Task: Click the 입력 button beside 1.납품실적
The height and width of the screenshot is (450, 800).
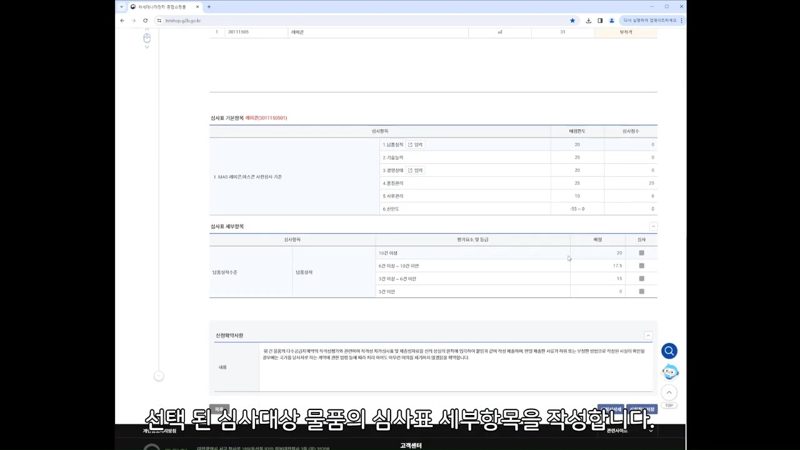Action: 415,145
